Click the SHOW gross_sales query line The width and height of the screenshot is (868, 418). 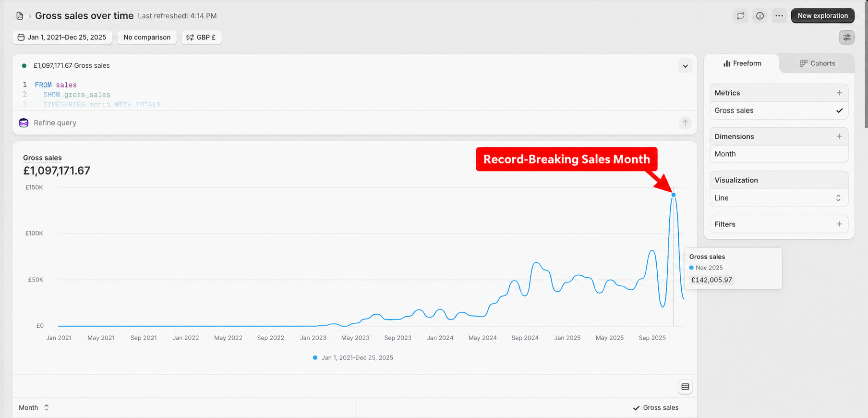(77, 95)
